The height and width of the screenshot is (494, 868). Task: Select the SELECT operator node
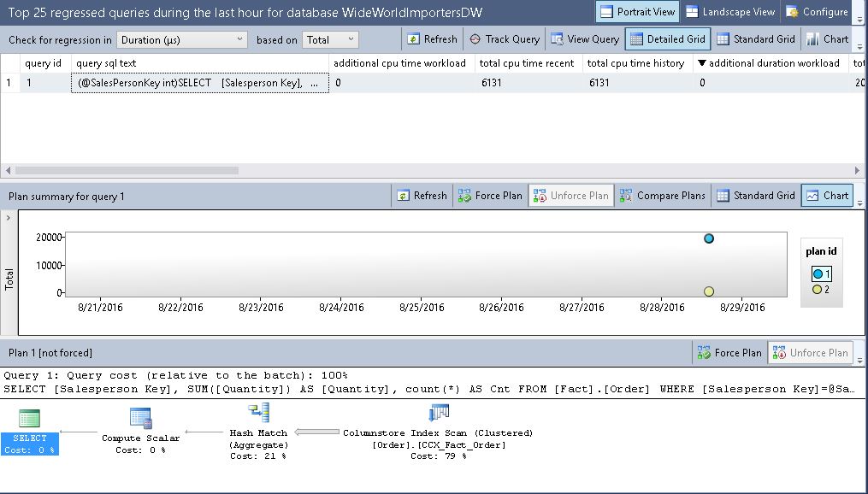click(x=29, y=432)
